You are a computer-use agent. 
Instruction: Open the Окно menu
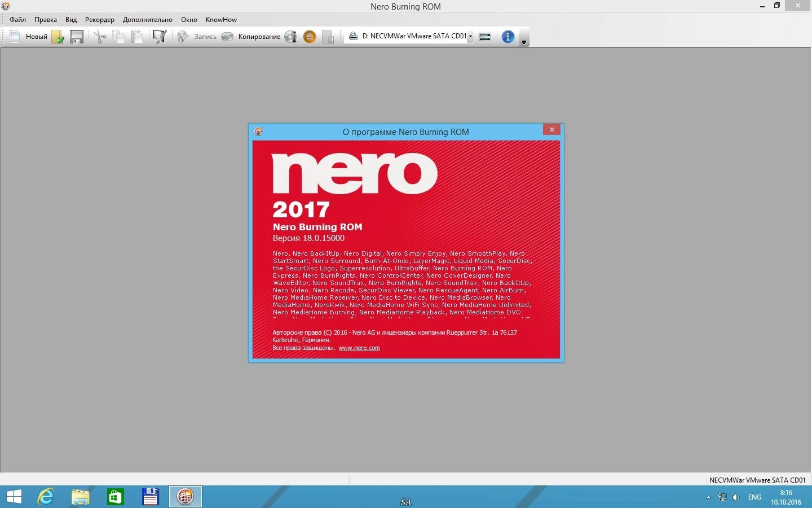coord(189,19)
